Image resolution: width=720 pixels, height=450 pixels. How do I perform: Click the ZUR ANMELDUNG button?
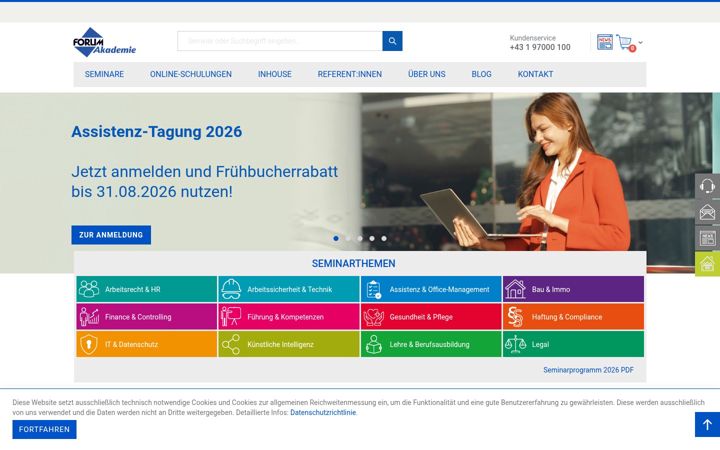pyautogui.click(x=111, y=235)
